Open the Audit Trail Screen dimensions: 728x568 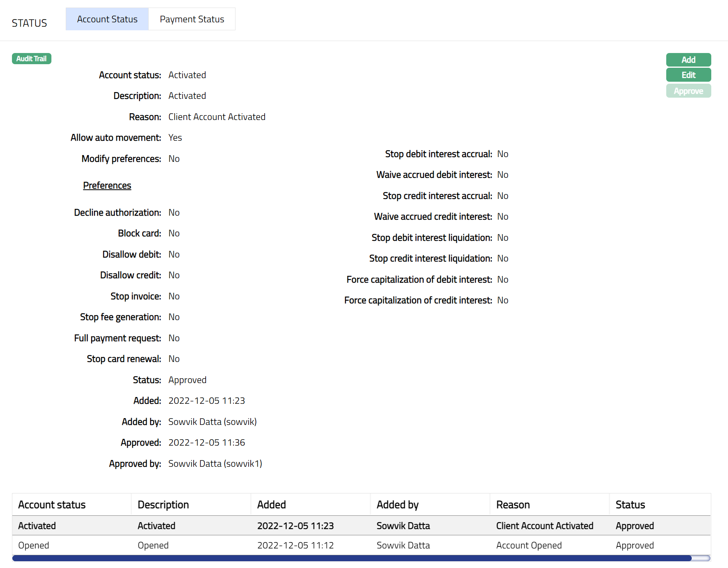[31, 59]
